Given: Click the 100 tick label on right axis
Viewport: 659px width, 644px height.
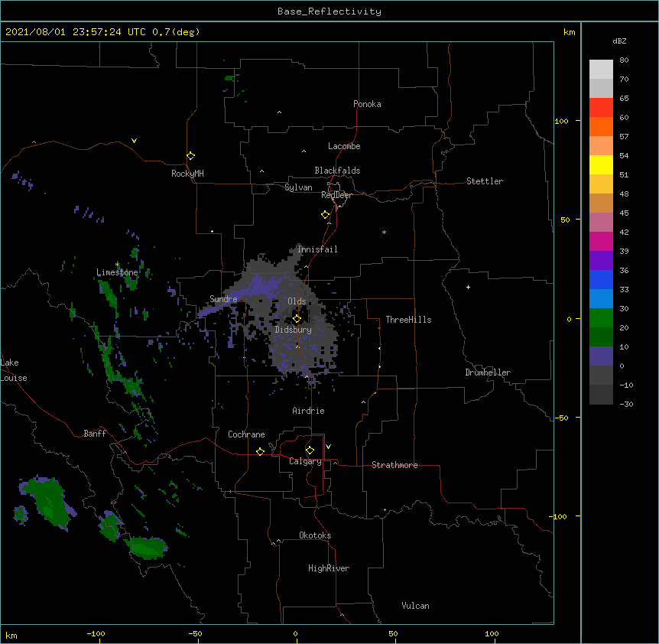Looking at the screenshot, I should 561,121.
